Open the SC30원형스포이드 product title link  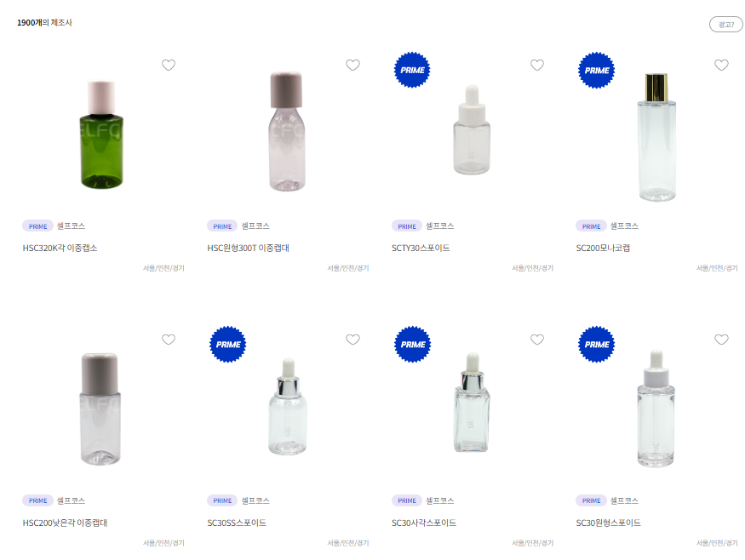click(608, 523)
